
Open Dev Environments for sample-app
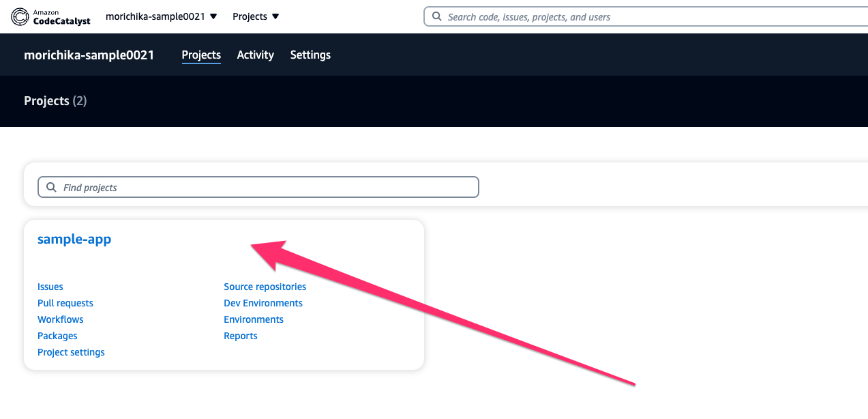coord(263,303)
